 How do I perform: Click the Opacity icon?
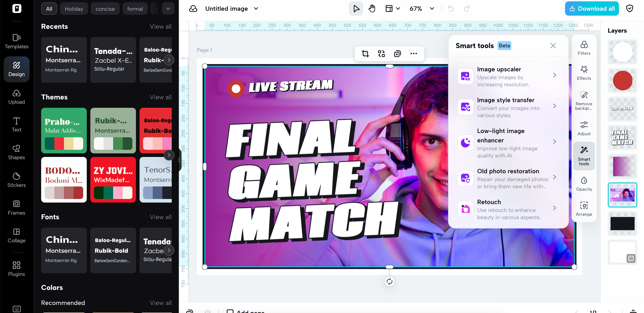[x=584, y=183]
